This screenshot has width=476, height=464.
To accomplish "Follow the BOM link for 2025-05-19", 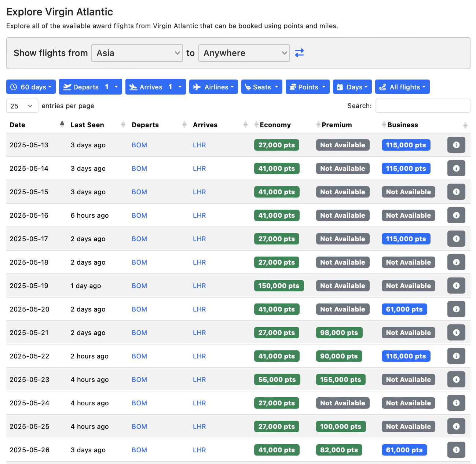I will point(139,286).
